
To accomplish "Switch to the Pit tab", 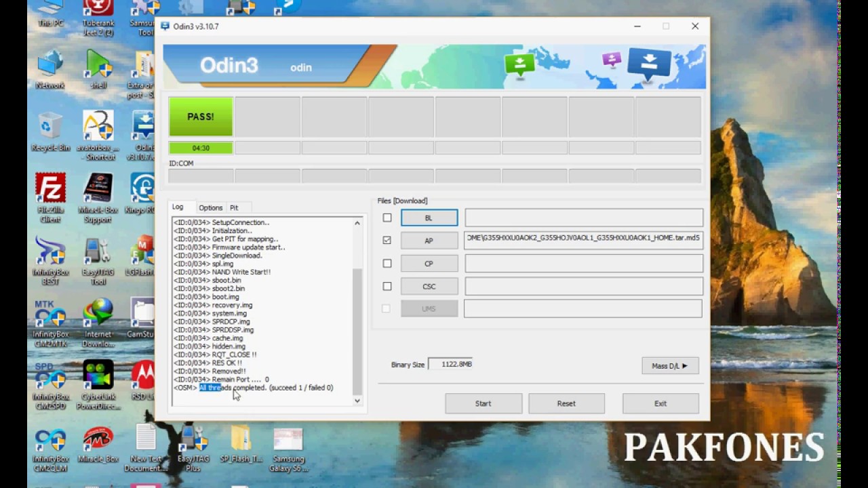I will click(234, 207).
